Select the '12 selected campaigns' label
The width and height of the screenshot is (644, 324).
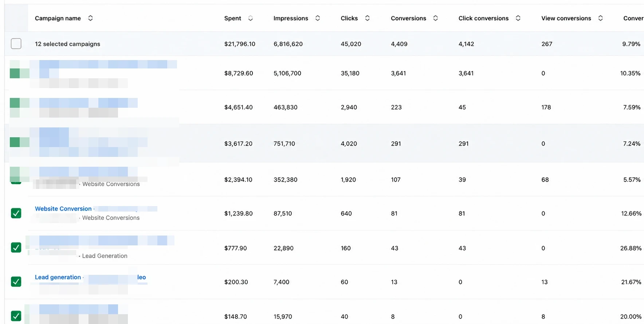67,44
